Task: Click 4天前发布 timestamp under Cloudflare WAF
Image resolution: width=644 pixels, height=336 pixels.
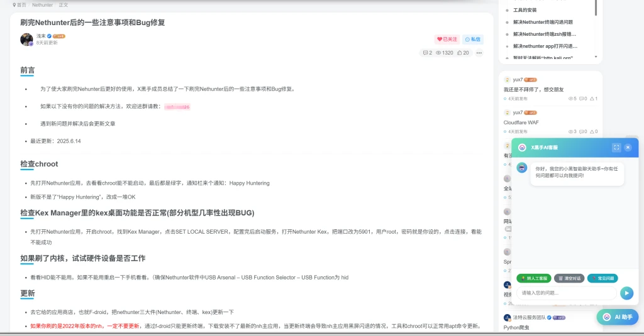Action: 518,132
